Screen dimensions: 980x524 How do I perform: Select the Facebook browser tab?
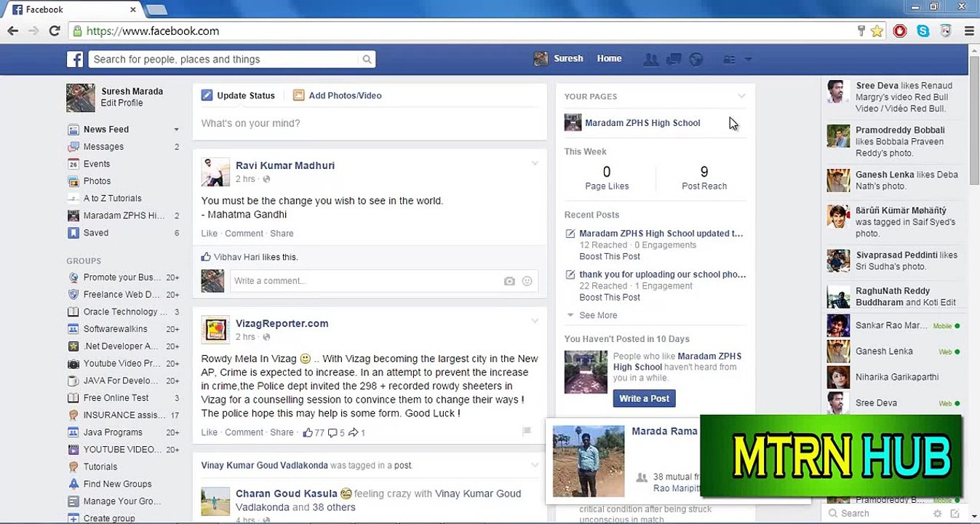(74, 10)
